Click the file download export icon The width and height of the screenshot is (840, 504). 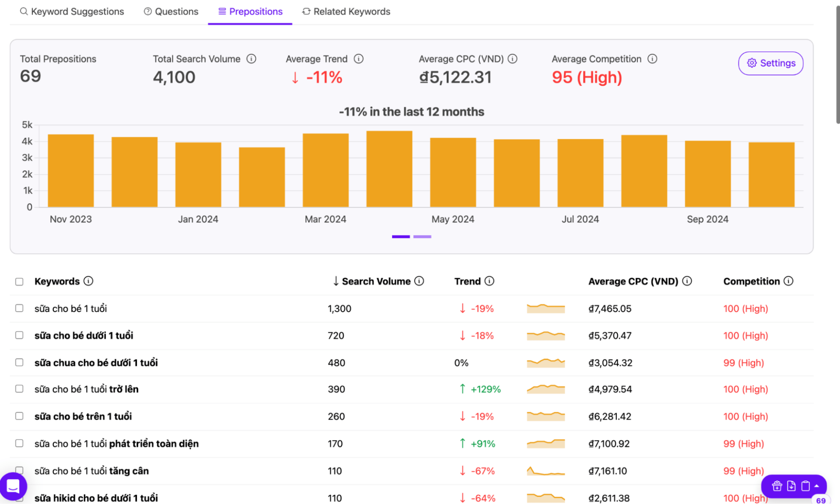pyautogui.click(x=791, y=486)
